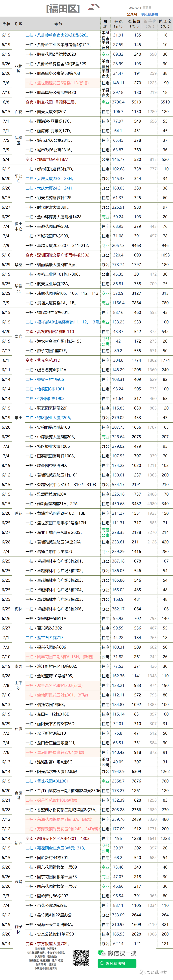Open 星河明居星逸轩2704(新增) listing
This screenshot has height=980, width=173.
pyautogui.click(x=55, y=752)
